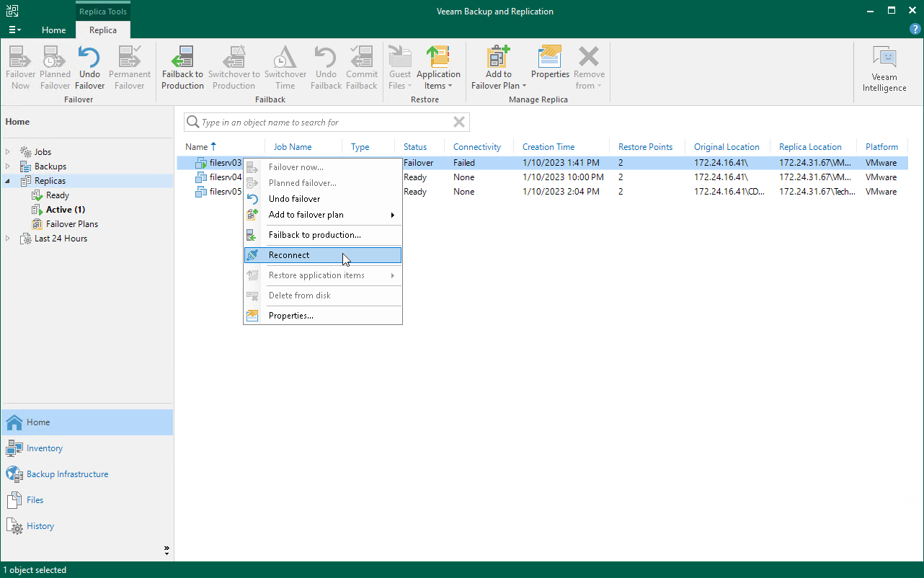Image resolution: width=924 pixels, height=578 pixels.
Task: Select the filesrv05 replica row
Action: 543,192
